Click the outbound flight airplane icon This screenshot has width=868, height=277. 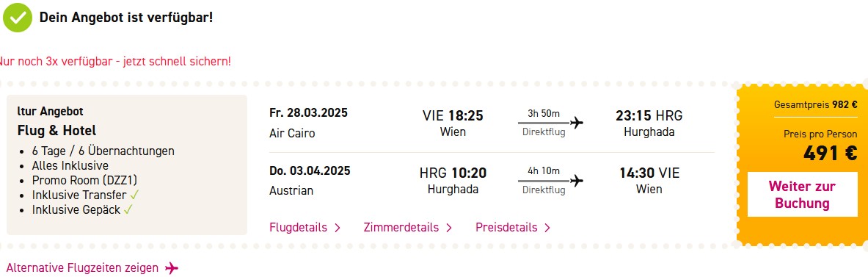click(577, 123)
